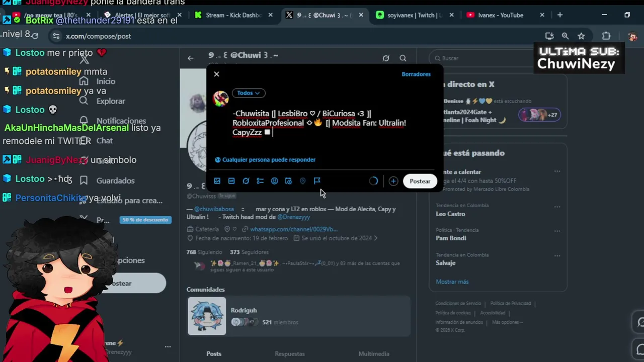Open the GIF picker icon
Viewport: 644px width, 362px height.
(x=231, y=181)
